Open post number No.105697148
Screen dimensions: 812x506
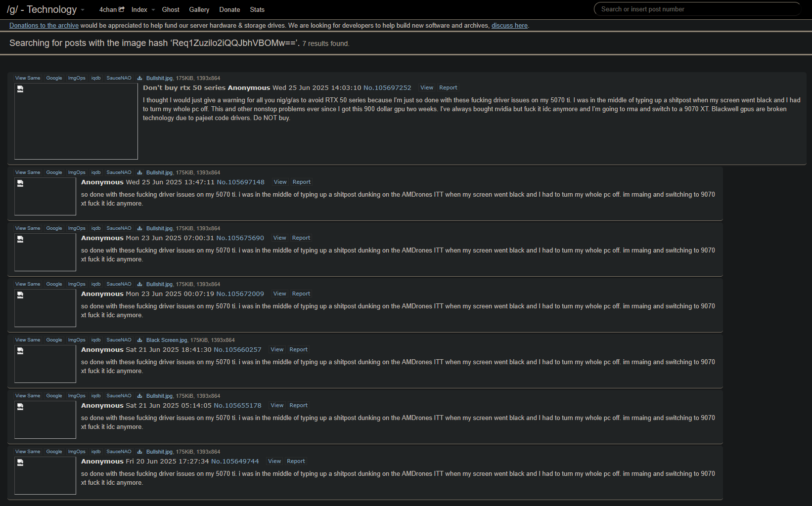(241, 182)
